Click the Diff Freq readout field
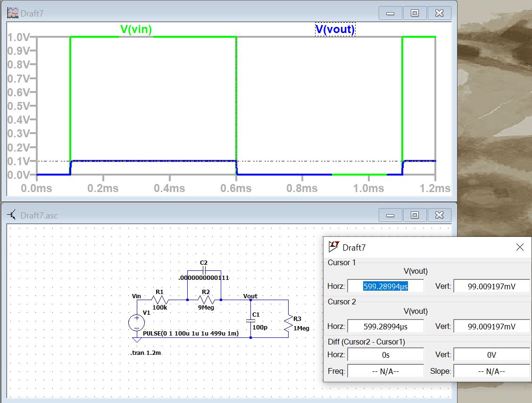Viewport: 532px width, 403px height. pos(385,371)
